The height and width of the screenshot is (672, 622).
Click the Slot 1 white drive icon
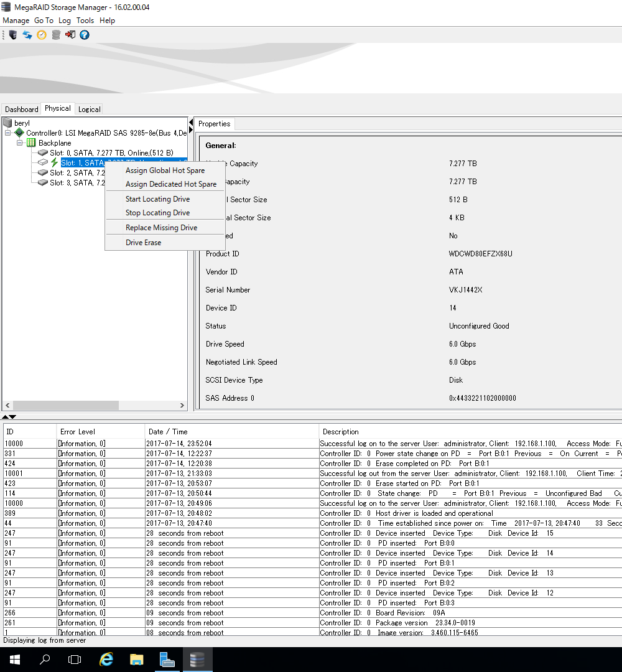[x=42, y=162]
